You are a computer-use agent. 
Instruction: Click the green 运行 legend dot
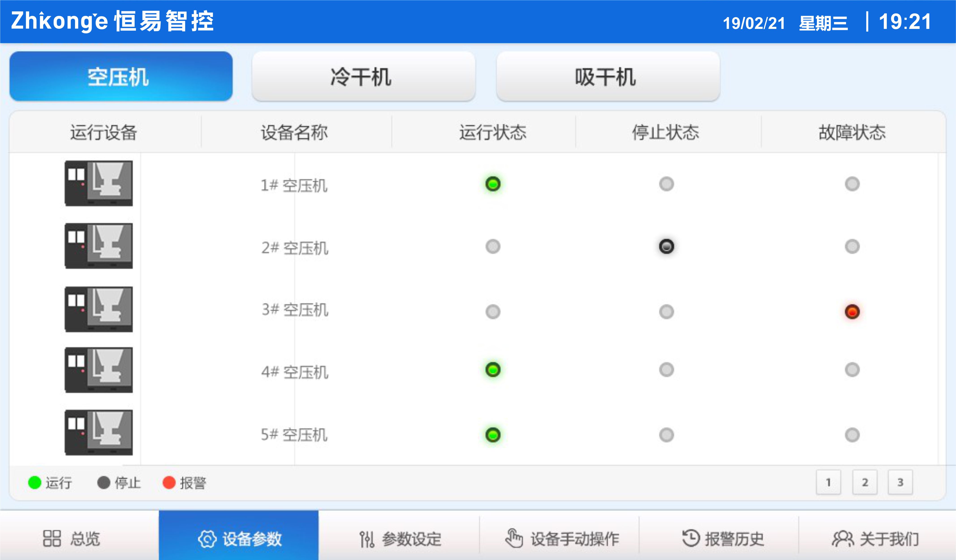tap(34, 482)
